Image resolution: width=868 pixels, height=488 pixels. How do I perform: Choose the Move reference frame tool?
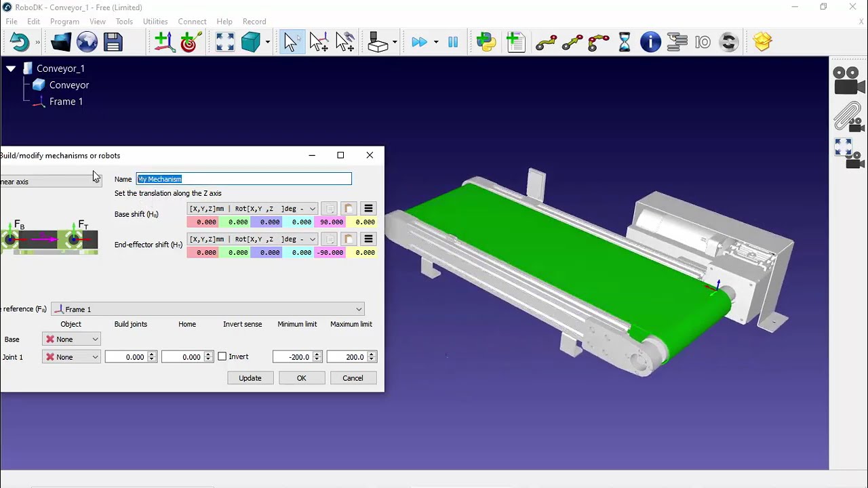point(318,42)
